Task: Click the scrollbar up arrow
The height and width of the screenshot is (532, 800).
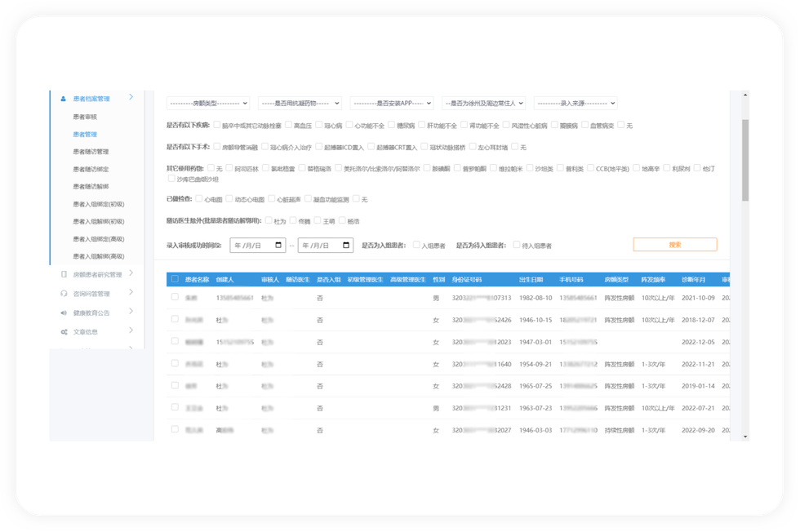Action: [745, 95]
